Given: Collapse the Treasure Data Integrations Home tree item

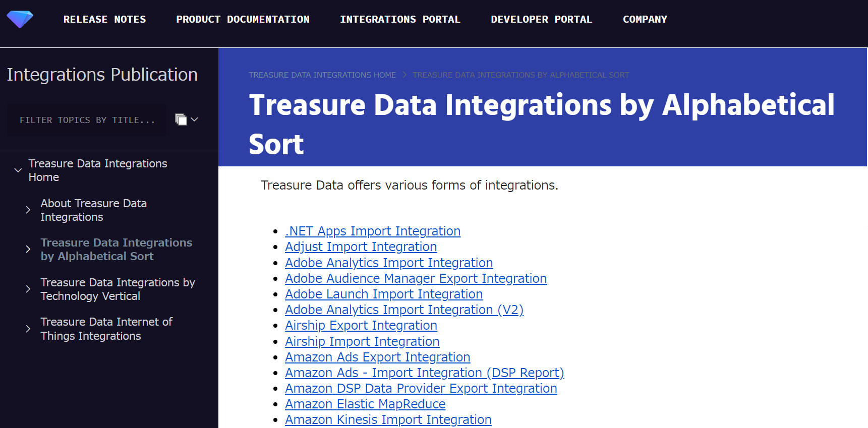Looking at the screenshot, I should 18,170.
